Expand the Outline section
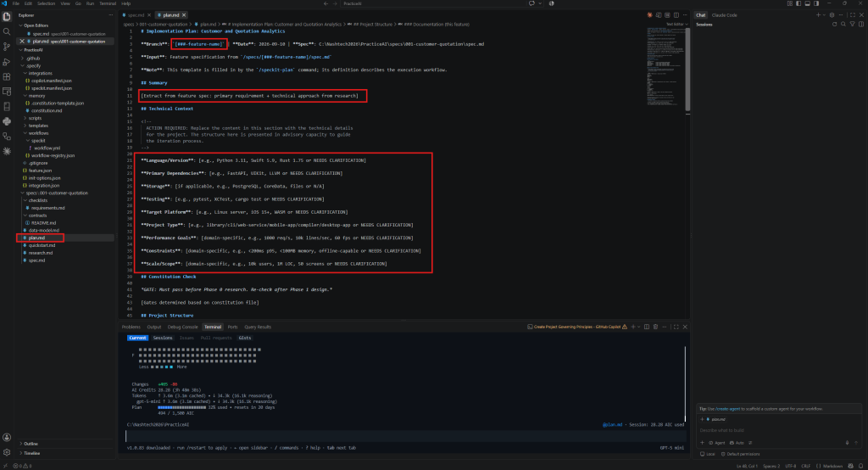Viewport: 868px width, 470px height. 31,444
